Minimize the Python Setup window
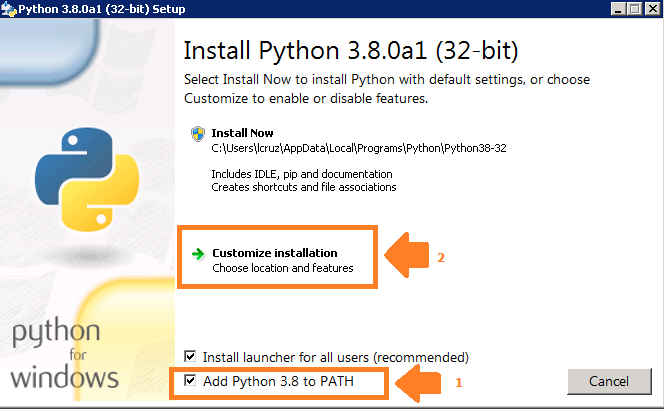The width and height of the screenshot is (664, 411). click(618, 8)
